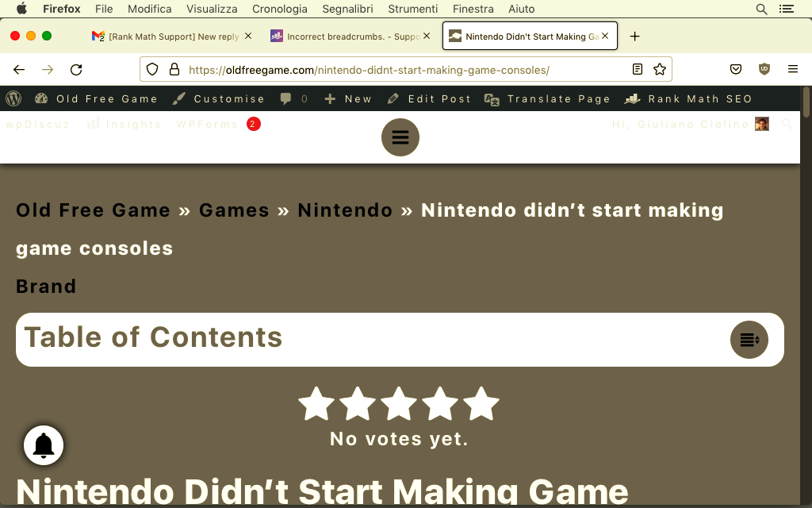Open a new browser tab
The width and height of the screenshot is (812, 508).
click(634, 37)
